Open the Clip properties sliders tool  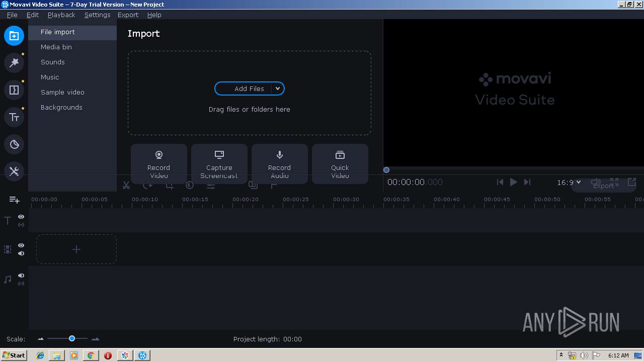211,186
